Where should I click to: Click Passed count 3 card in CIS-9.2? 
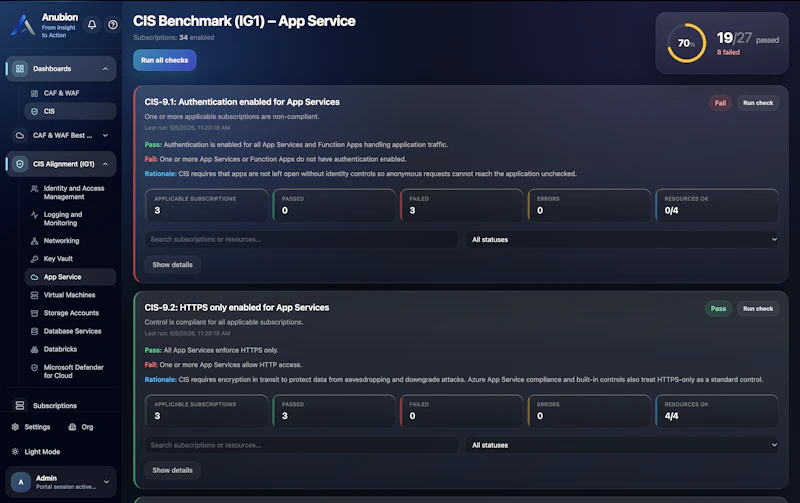[x=334, y=411]
